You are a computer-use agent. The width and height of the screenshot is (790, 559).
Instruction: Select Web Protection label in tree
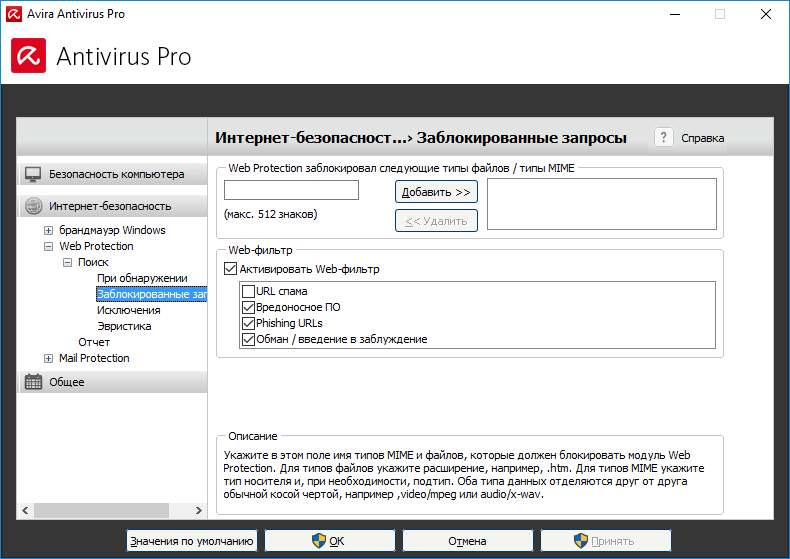point(96,246)
